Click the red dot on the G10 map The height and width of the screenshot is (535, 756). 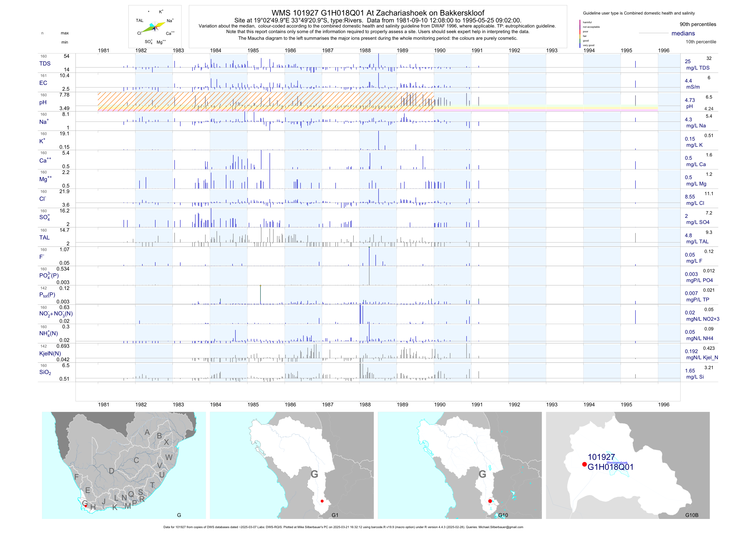click(490, 501)
